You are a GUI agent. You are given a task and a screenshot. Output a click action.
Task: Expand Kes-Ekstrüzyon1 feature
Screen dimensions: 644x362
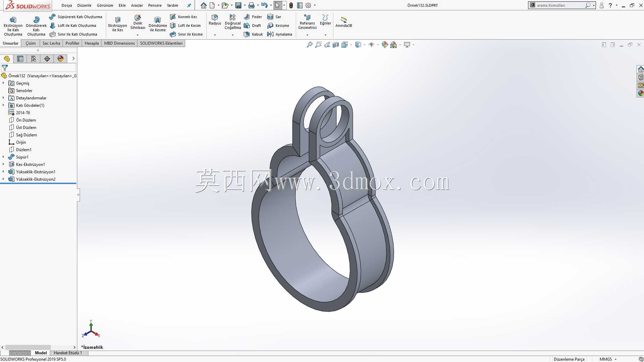pyautogui.click(x=3, y=164)
